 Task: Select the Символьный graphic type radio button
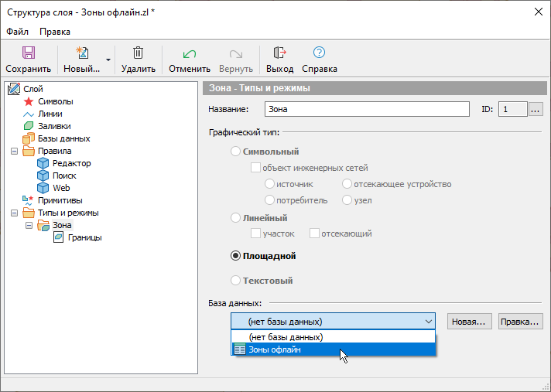236,152
